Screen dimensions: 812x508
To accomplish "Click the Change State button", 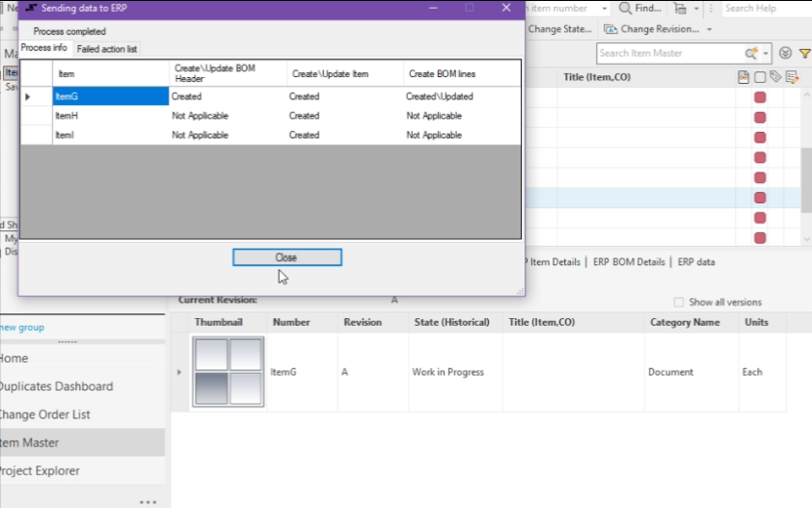I will coord(559,29).
